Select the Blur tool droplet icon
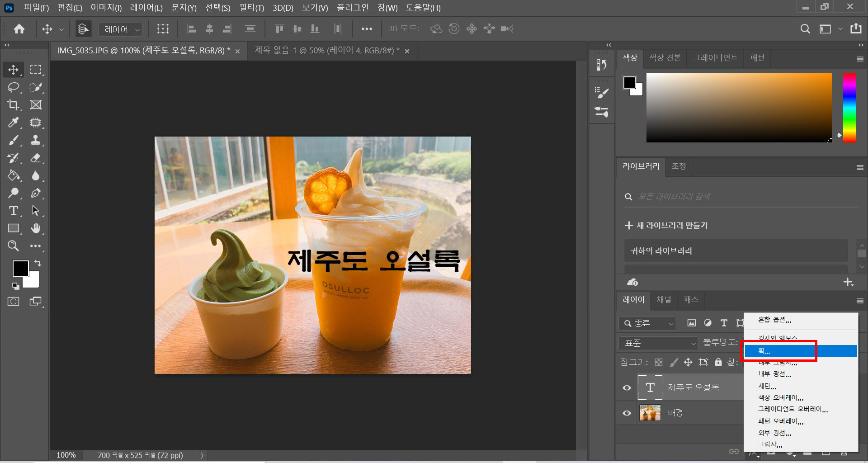Viewport: 868px width, 463px height. click(36, 175)
